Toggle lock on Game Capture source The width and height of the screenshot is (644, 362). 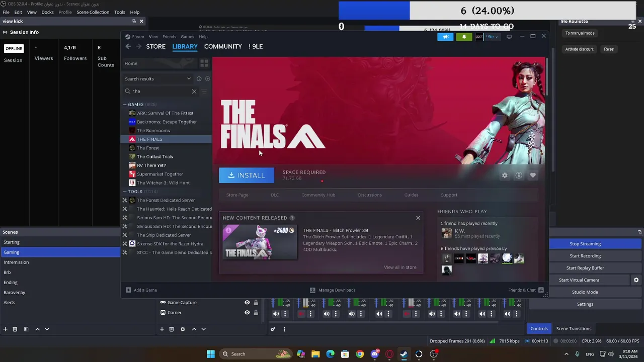pyautogui.click(x=256, y=303)
